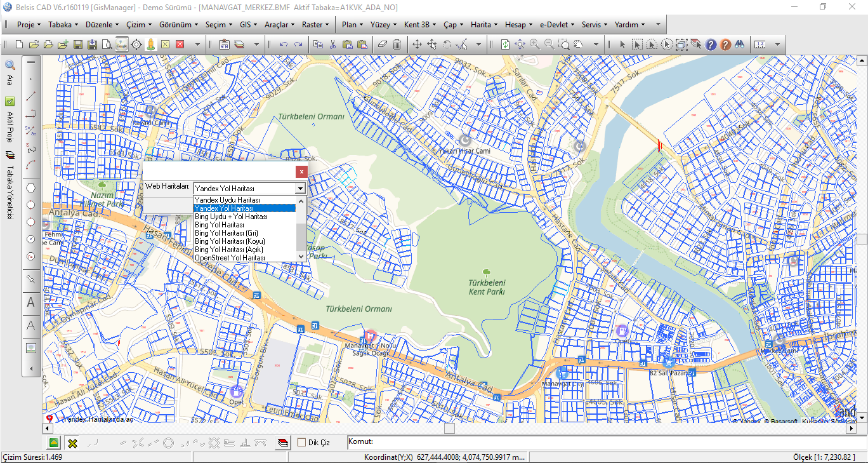Select Bing Yol Haritası (Koyu) option
This screenshot has height=463, width=868.
(244, 241)
